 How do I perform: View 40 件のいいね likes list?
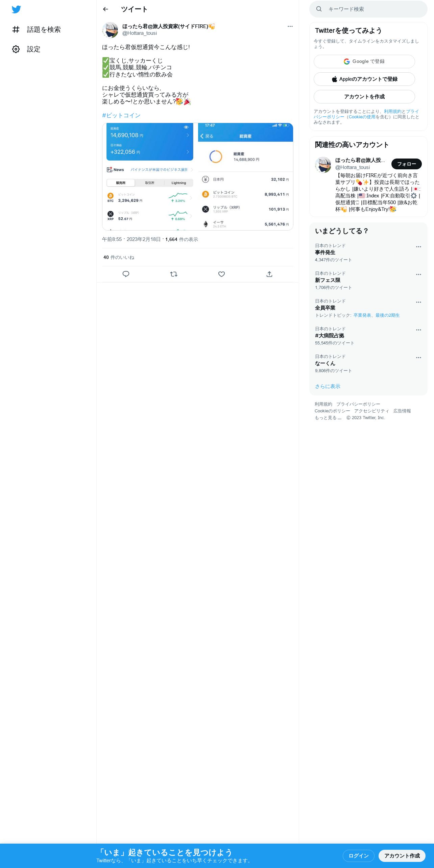[119, 258]
